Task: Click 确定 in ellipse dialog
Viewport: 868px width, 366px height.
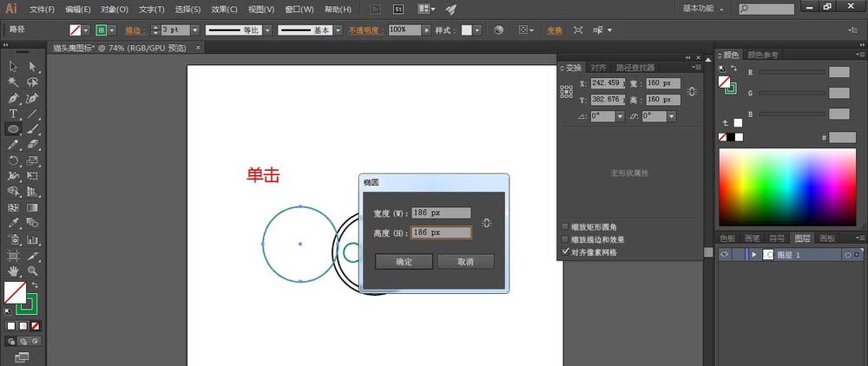Action: pyautogui.click(x=404, y=262)
